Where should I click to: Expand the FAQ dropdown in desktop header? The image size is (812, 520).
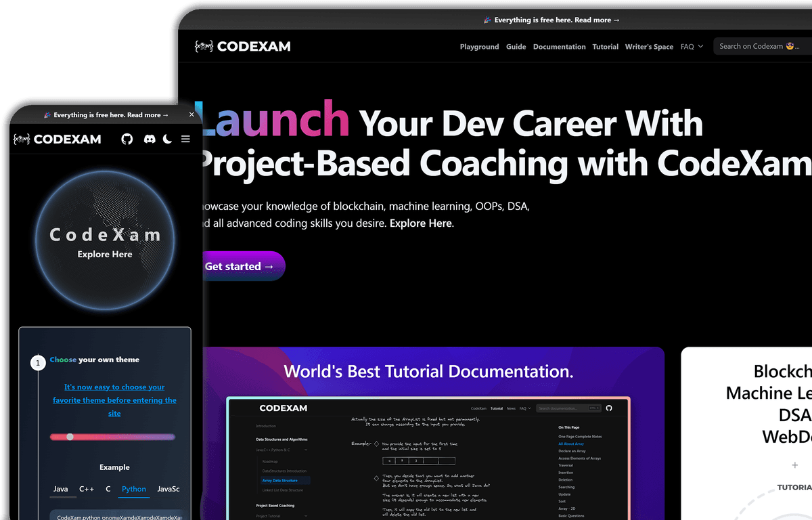coord(692,47)
